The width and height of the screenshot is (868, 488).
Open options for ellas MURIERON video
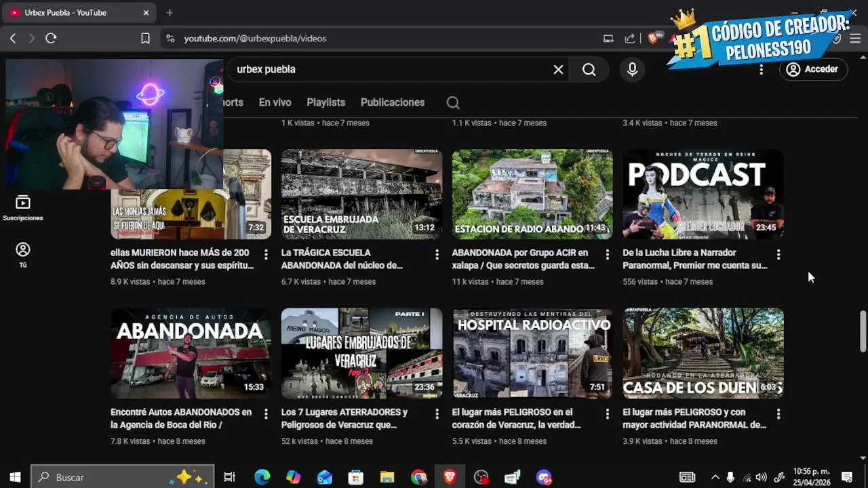(266, 254)
